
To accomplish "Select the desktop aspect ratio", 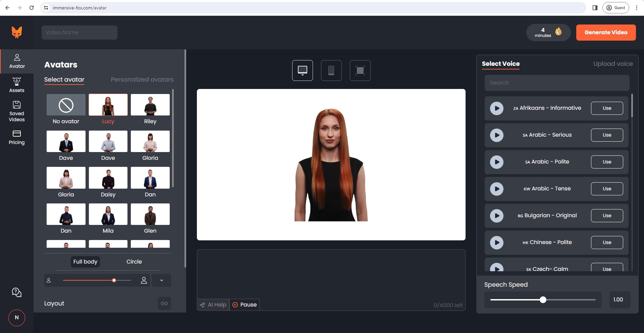I will coord(302,70).
